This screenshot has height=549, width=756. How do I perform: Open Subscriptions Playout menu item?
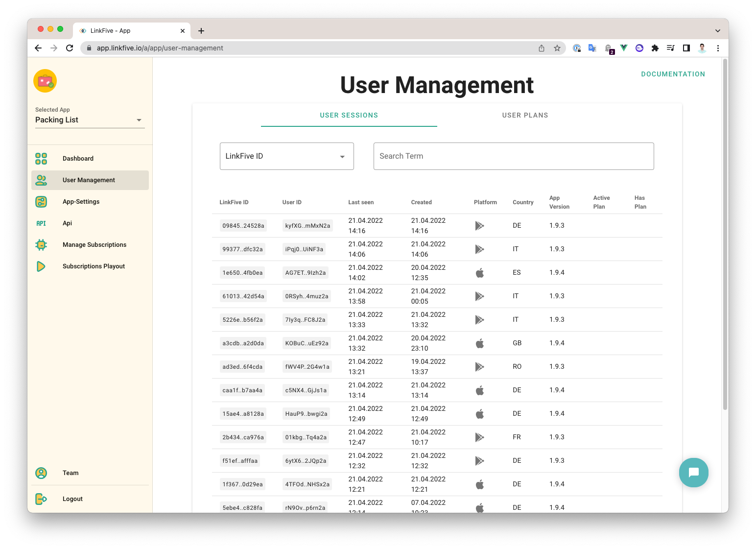(90, 266)
